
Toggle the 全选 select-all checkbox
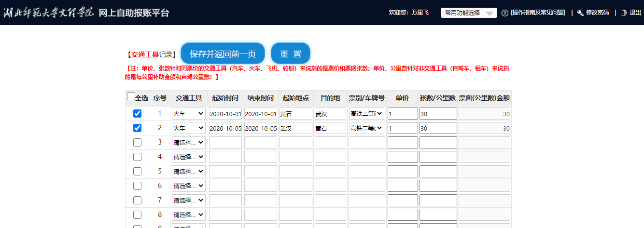(x=131, y=96)
